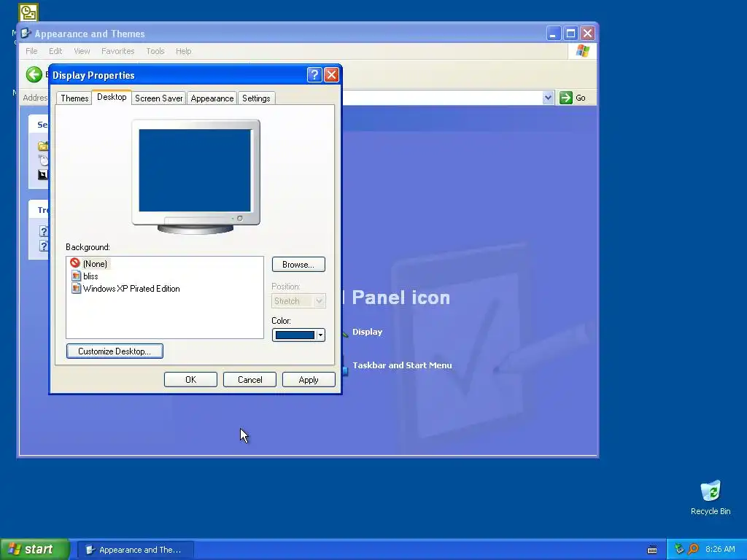This screenshot has width=747, height=560.
Task: Click the Windows XP Pirated Edition file icon
Action: pyautogui.click(x=76, y=288)
